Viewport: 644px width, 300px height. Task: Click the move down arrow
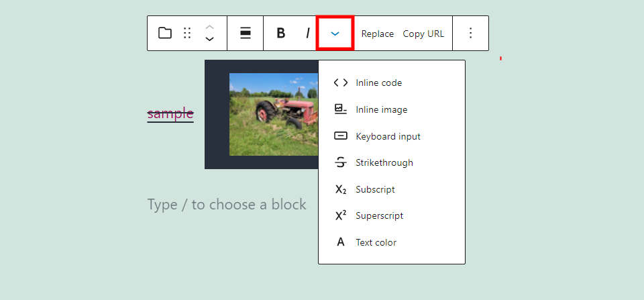(x=210, y=39)
